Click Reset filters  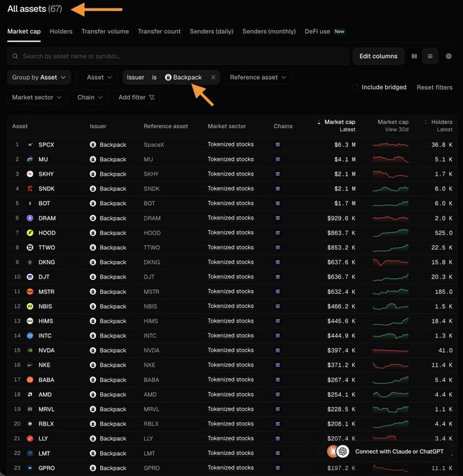pos(434,87)
